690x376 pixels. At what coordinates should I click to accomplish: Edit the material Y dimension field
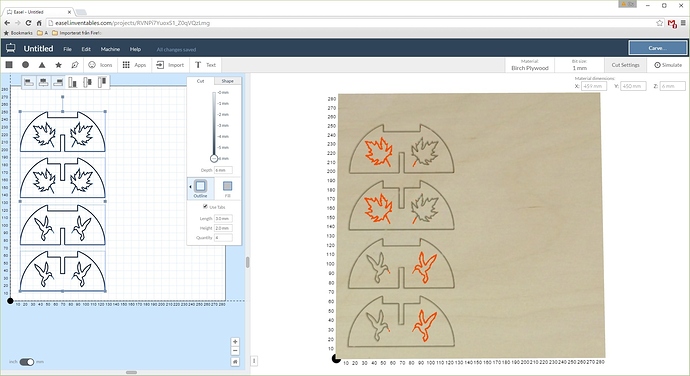pyautogui.click(x=633, y=86)
